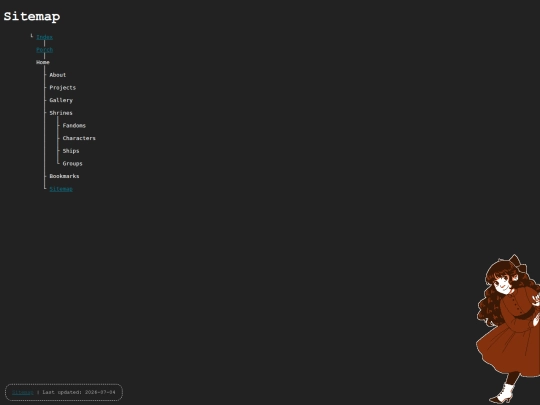The height and width of the screenshot is (405, 540).
Task: Select the Shrines tree item
Action: (x=61, y=113)
